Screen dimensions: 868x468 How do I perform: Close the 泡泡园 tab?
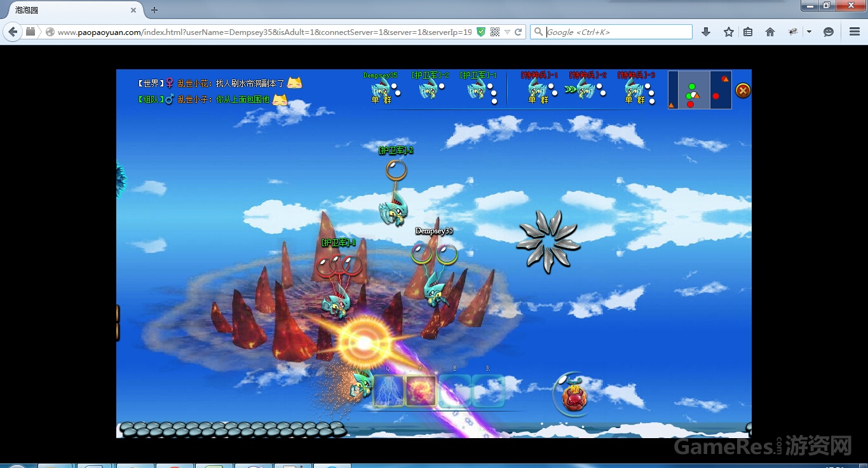[133, 10]
